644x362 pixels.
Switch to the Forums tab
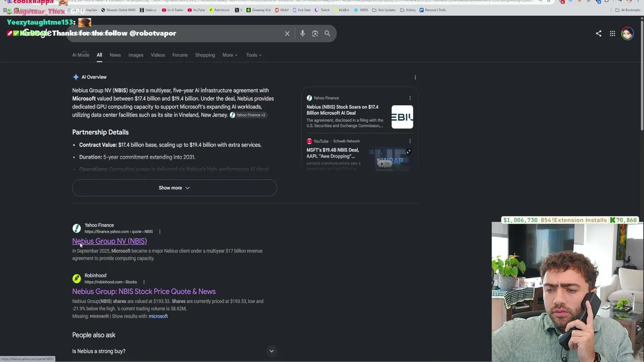[180, 55]
